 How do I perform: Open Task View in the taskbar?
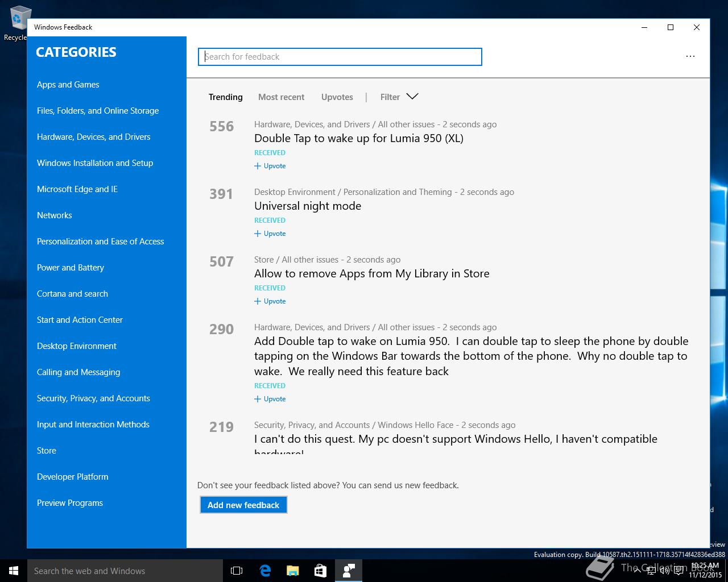click(x=237, y=571)
